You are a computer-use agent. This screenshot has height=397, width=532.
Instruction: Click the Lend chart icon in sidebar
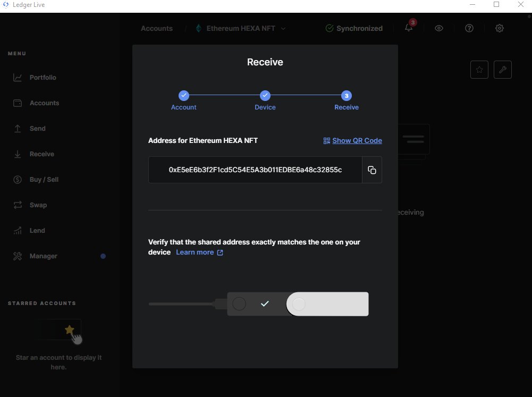coord(18,231)
